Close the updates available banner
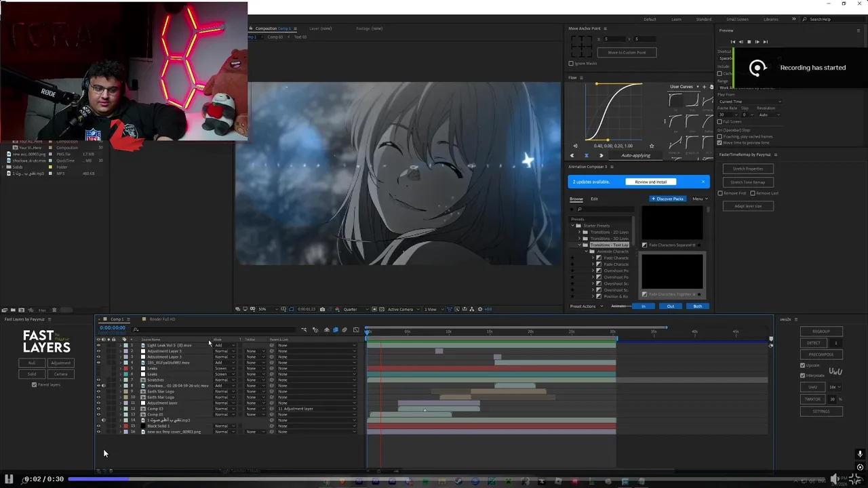The image size is (868, 488). 703,182
